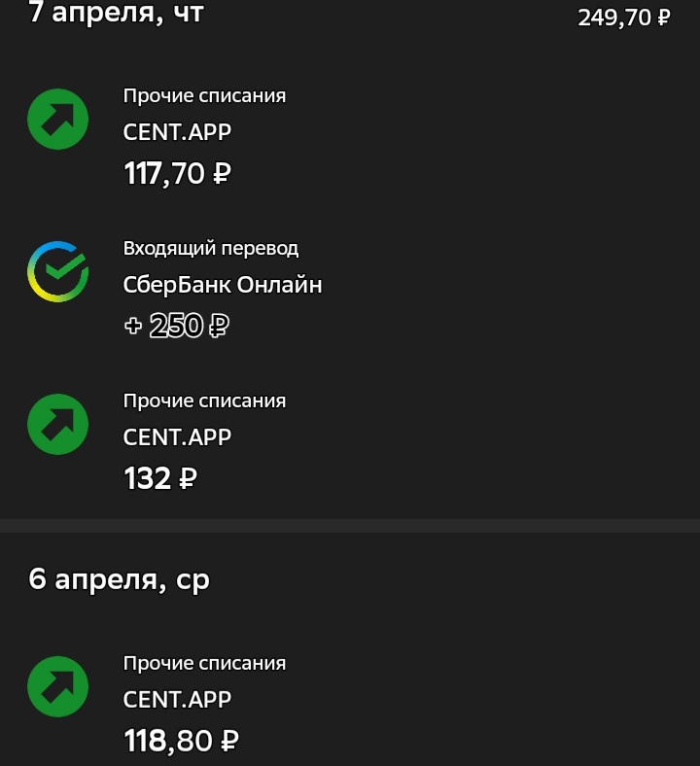Click the green arrow icon beside 132 ₽
This screenshot has width=700, height=766.
pos(57,424)
